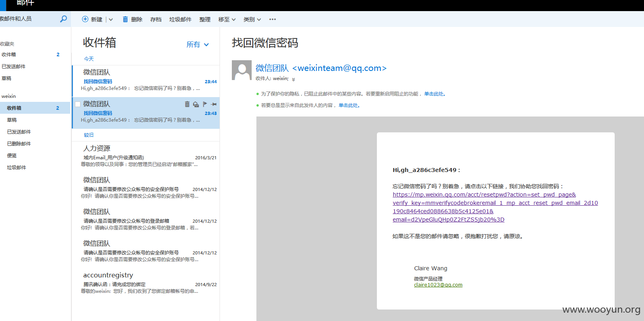Flag the 23:43 message

pos(205,104)
